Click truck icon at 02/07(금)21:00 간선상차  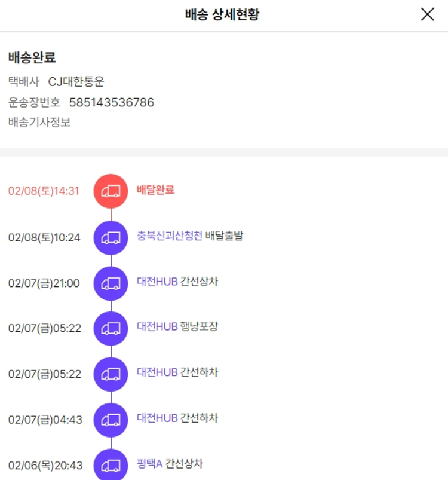click(111, 283)
